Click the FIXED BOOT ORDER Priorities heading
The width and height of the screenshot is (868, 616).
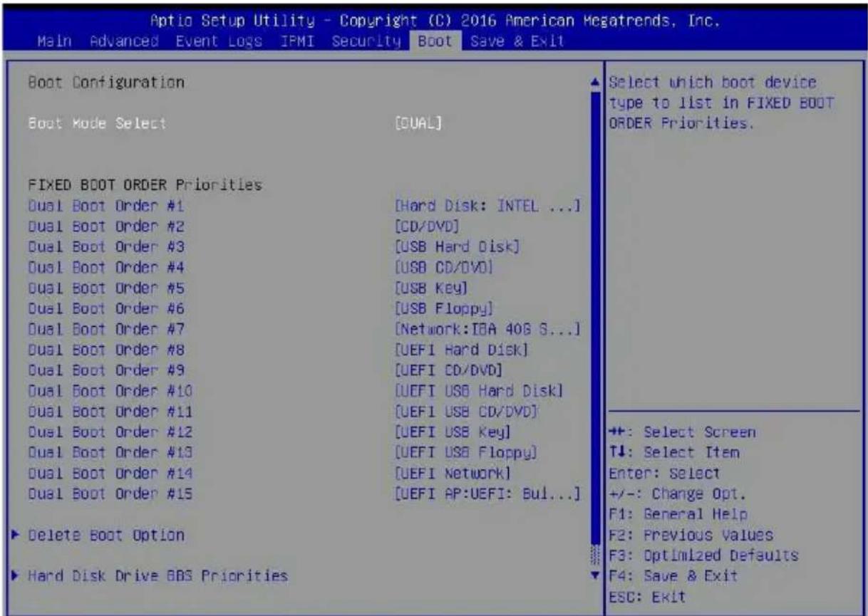pyautogui.click(x=145, y=187)
